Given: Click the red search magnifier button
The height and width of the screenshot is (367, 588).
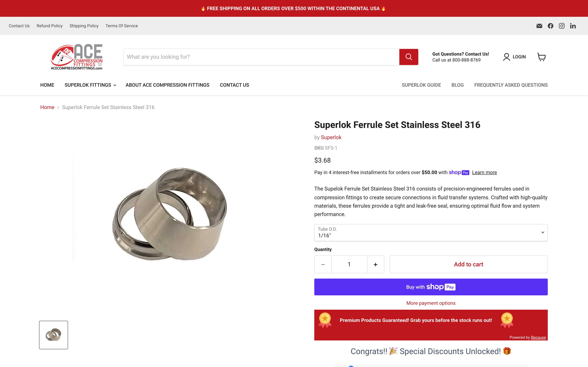Looking at the screenshot, I should pos(408,57).
